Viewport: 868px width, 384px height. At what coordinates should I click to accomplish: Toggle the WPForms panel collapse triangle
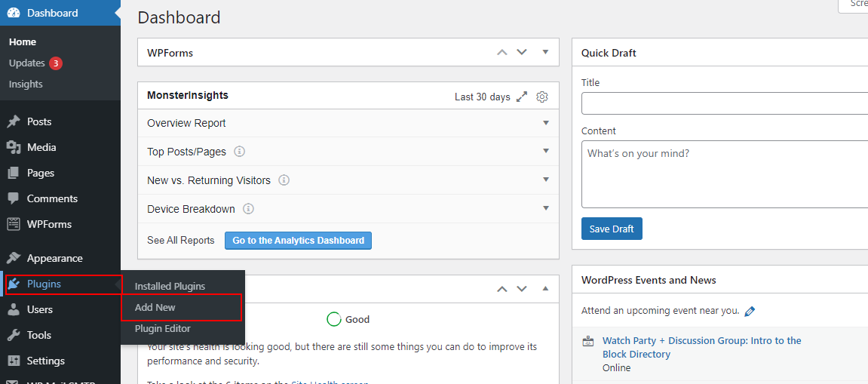(546, 52)
